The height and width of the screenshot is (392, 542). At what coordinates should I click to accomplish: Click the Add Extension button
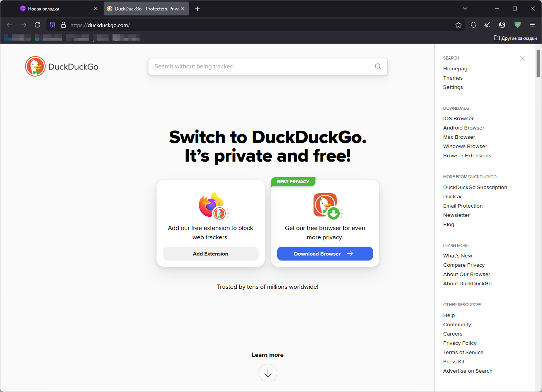click(211, 254)
